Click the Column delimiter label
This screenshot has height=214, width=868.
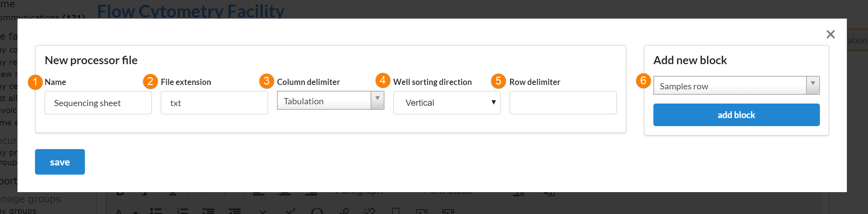click(x=308, y=82)
